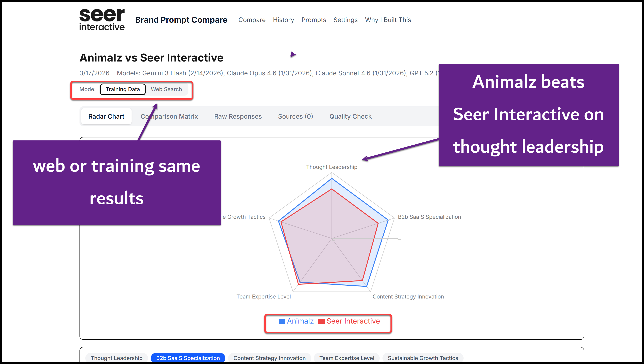
Task: View the Sources (0) tab
Action: coord(295,116)
